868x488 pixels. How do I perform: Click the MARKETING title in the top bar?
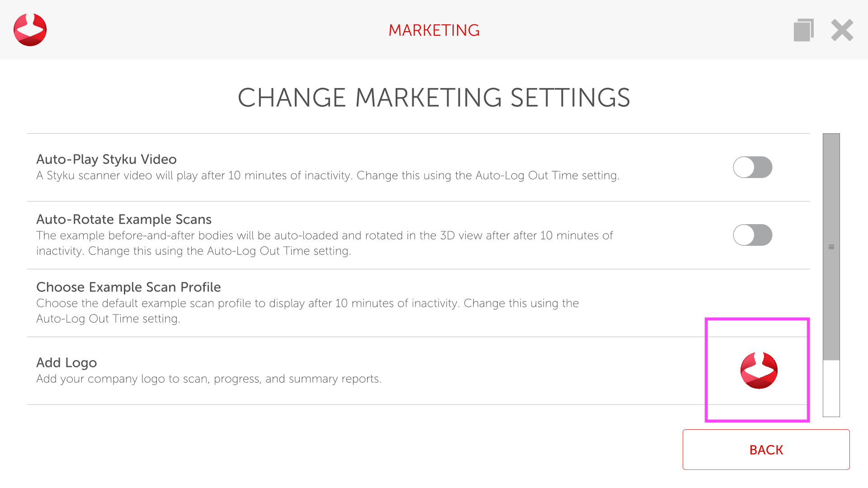click(x=434, y=30)
